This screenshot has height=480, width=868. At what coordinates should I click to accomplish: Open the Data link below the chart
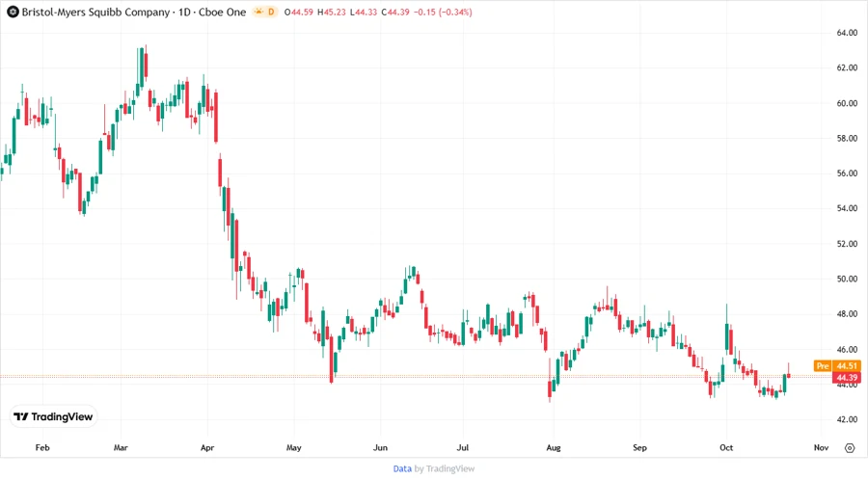[402, 468]
